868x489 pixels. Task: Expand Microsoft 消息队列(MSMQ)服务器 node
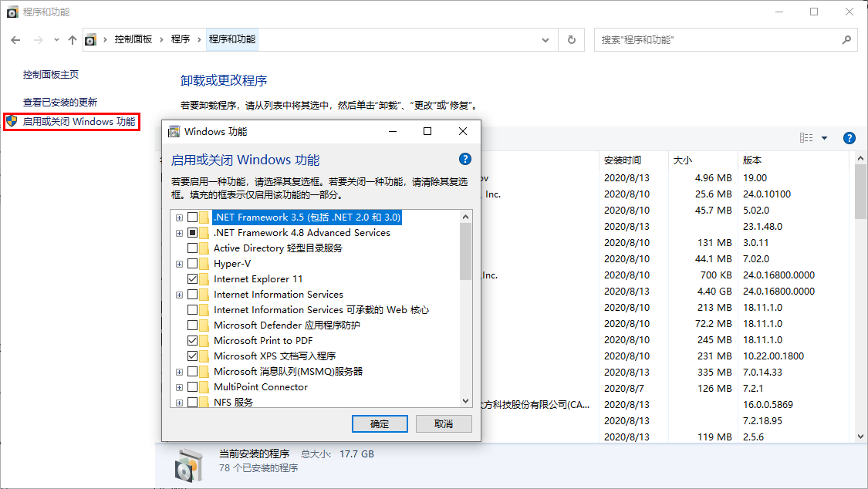(179, 373)
